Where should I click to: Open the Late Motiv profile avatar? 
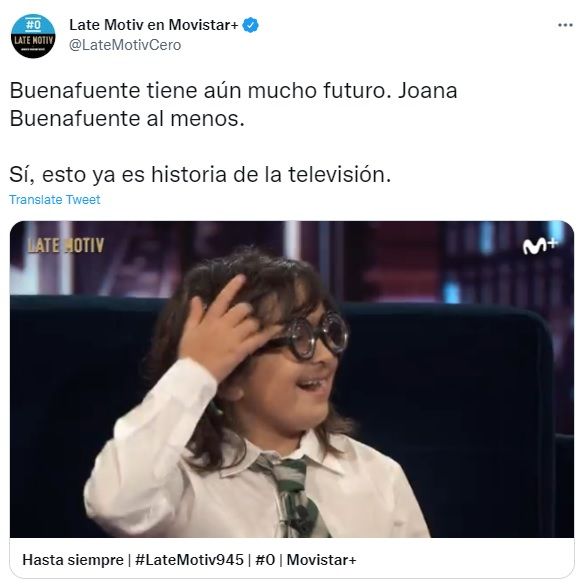33,36
